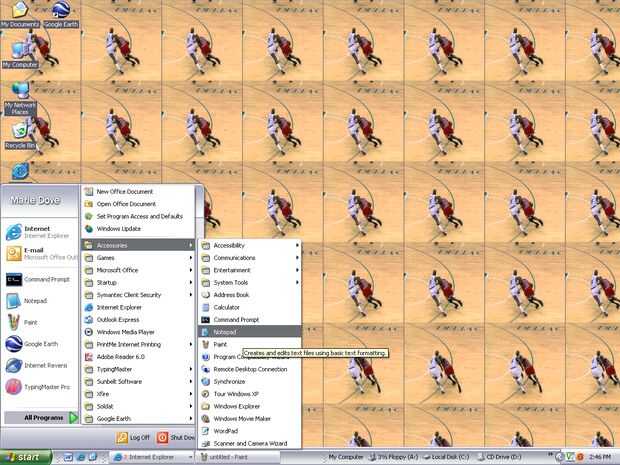Open Internet Explorer in All Programs
The width and height of the screenshot is (620, 465).
pyautogui.click(x=138, y=307)
